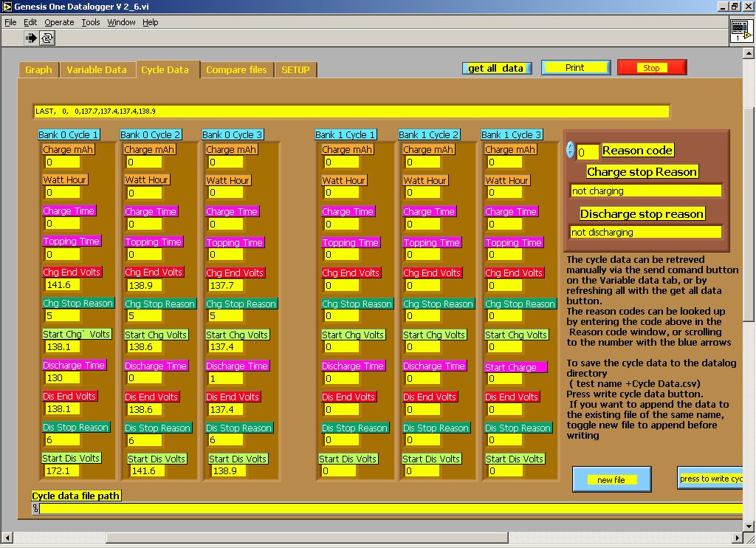The image size is (756, 548).
Task: Click Bank 0 Cycle 1 Dis End Volts value
Action: [63, 409]
